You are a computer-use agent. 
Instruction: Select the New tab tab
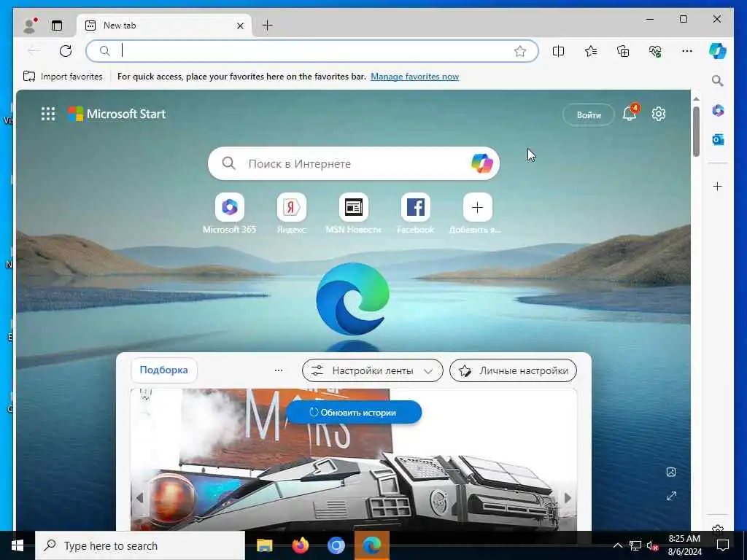[163, 26]
